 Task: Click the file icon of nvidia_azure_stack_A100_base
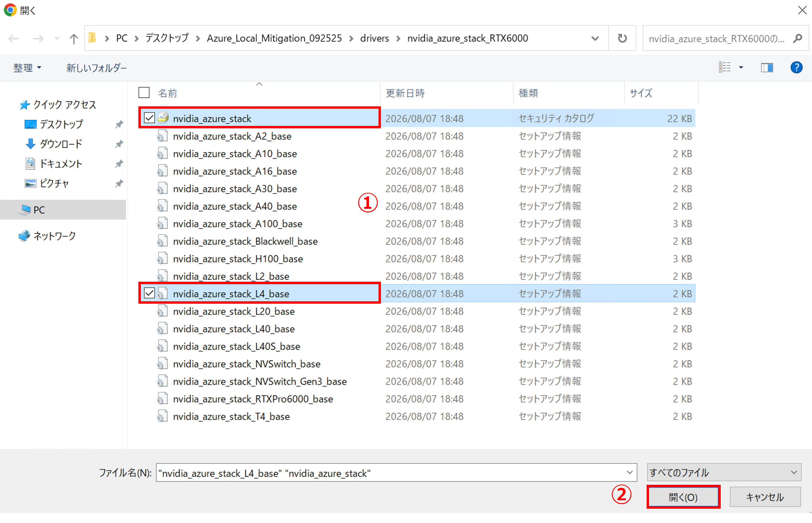(162, 223)
